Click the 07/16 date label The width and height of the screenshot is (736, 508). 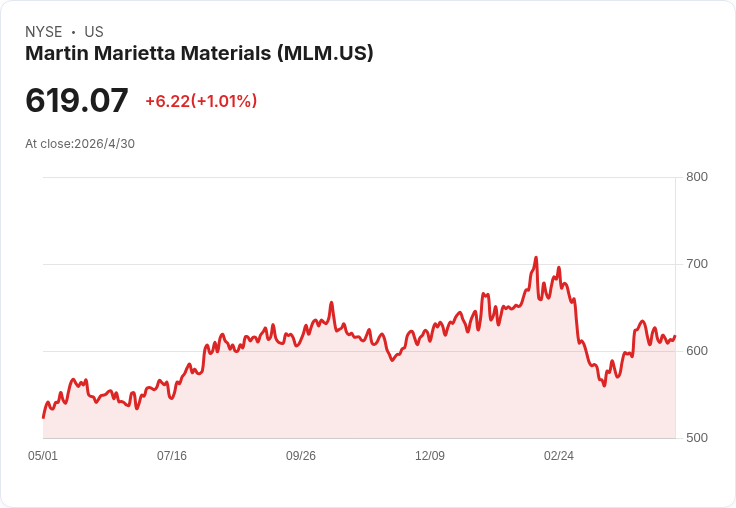172,456
